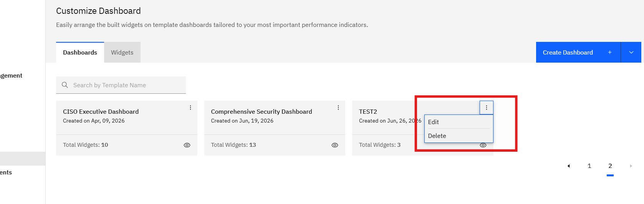The height and width of the screenshot is (204, 644).
Task: Click the plus icon on Create Dashboard
Action: click(x=610, y=52)
